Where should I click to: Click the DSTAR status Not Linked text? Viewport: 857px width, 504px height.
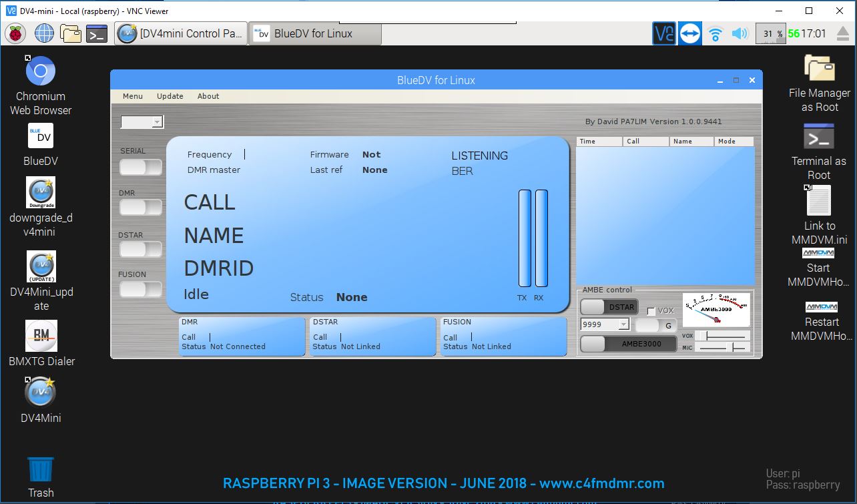[x=360, y=346]
